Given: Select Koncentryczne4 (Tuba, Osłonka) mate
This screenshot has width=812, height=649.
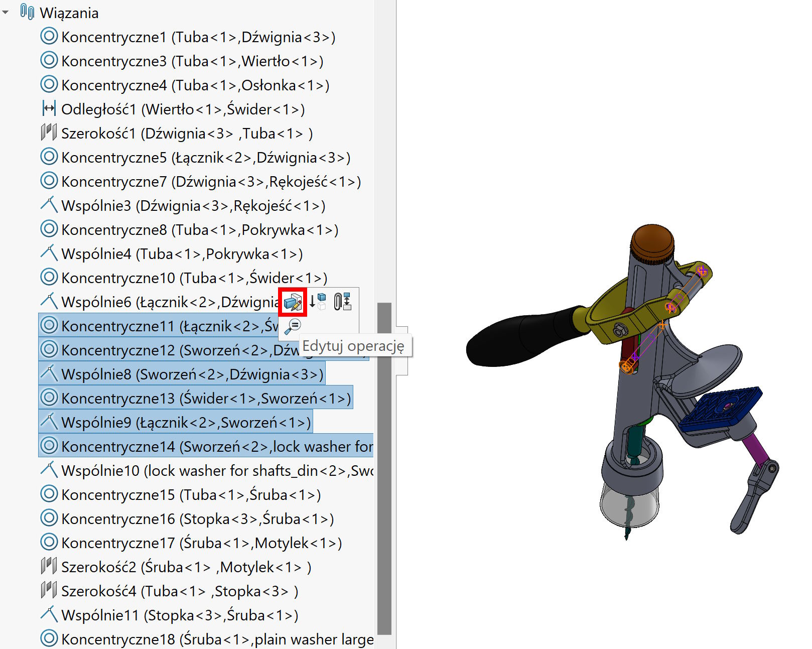Looking at the screenshot, I should pos(195,85).
